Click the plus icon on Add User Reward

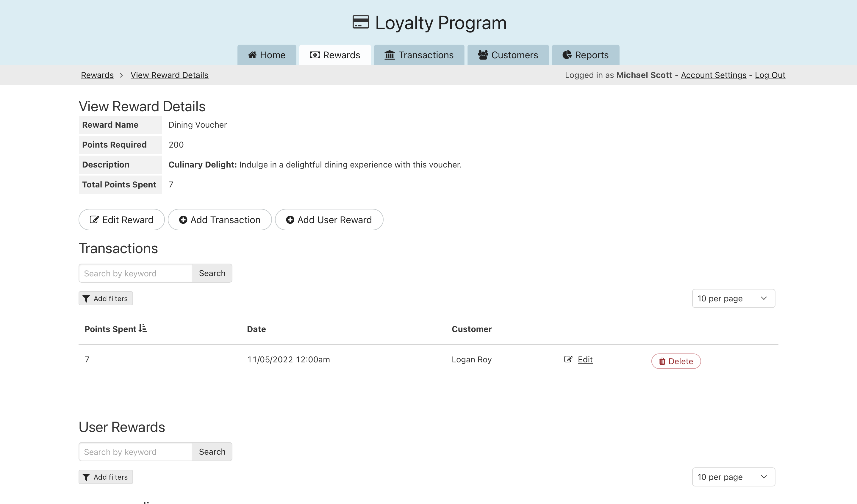[290, 220]
